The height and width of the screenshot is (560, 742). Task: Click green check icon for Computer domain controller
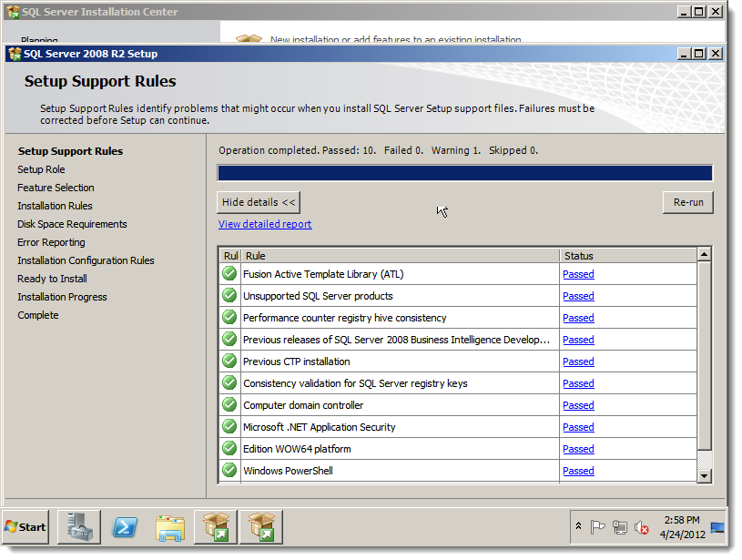[229, 404]
